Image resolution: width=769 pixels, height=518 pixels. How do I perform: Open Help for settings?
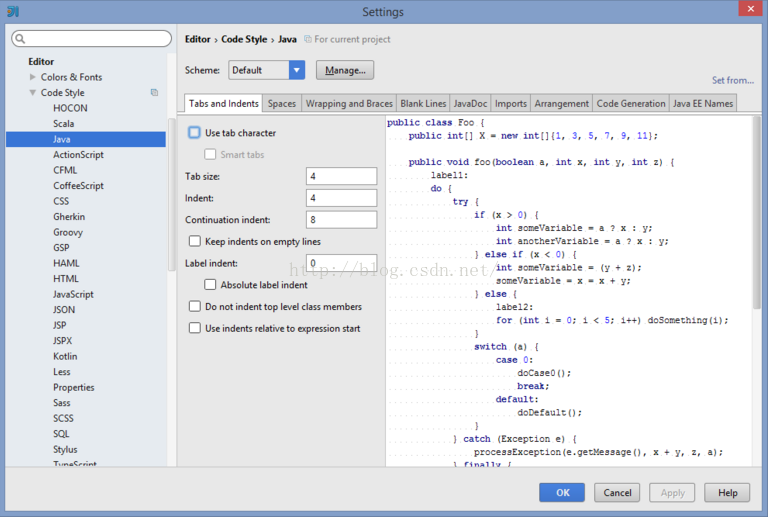pos(727,492)
